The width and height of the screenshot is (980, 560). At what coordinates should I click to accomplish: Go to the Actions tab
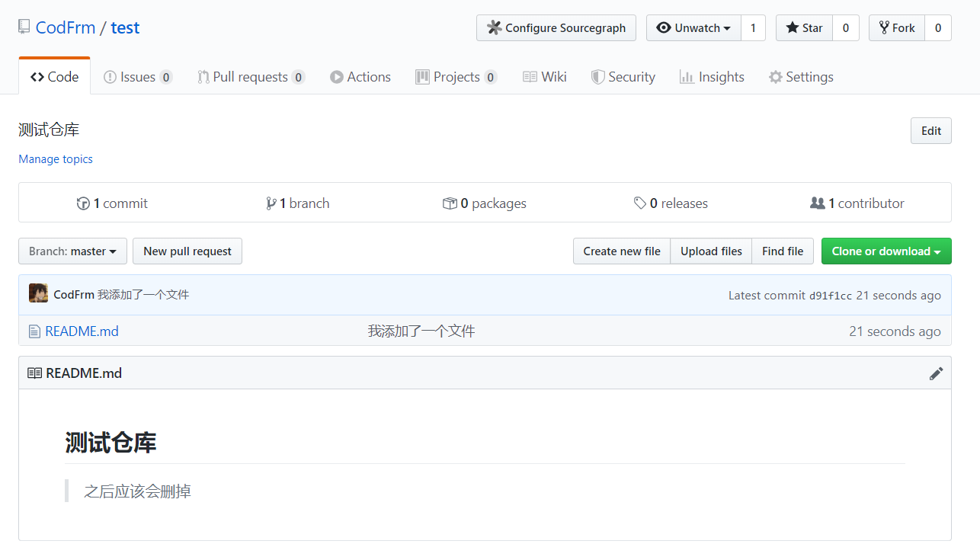[x=360, y=77]
